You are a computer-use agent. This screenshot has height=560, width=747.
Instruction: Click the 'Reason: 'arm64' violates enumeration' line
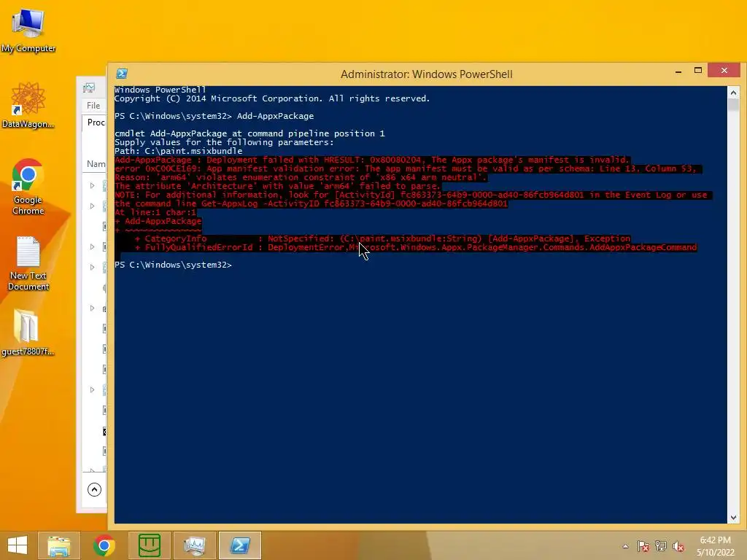point(301,177)
